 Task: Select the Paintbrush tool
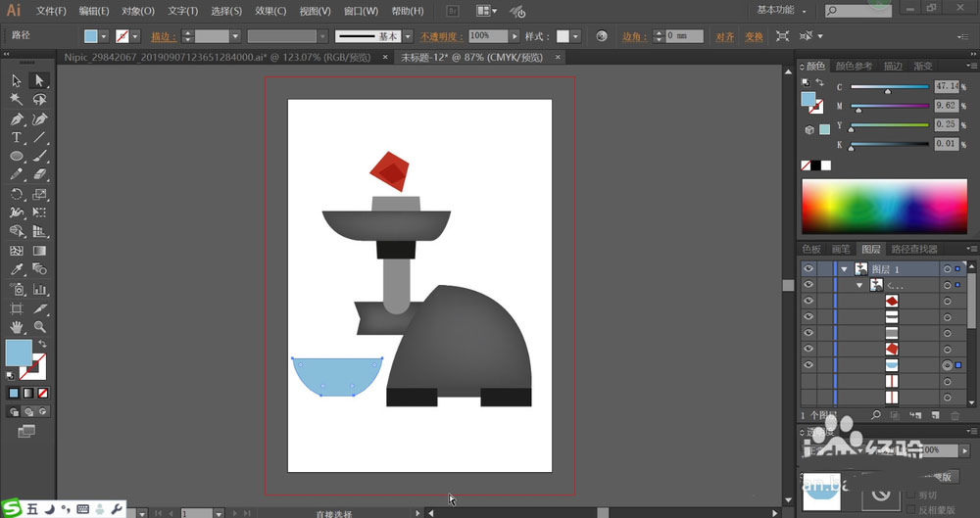tap(39, 157)
